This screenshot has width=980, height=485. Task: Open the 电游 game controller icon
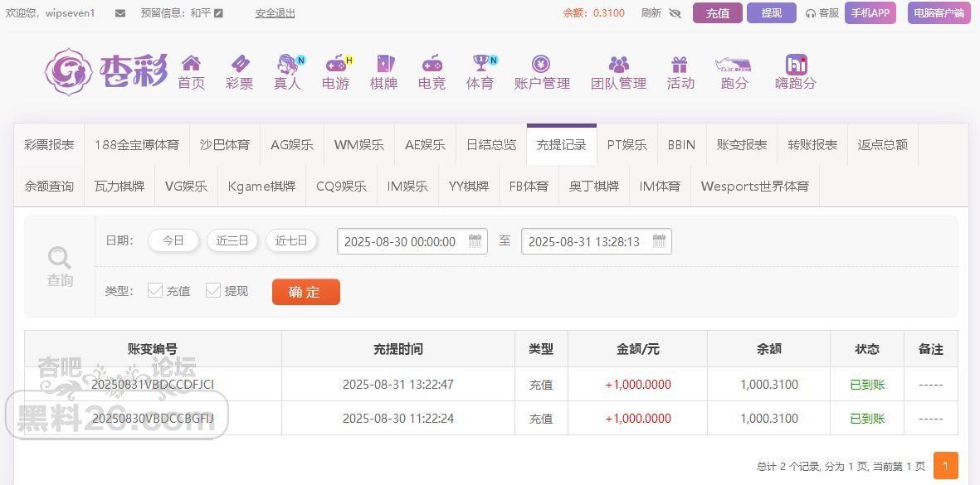point(335,64)
